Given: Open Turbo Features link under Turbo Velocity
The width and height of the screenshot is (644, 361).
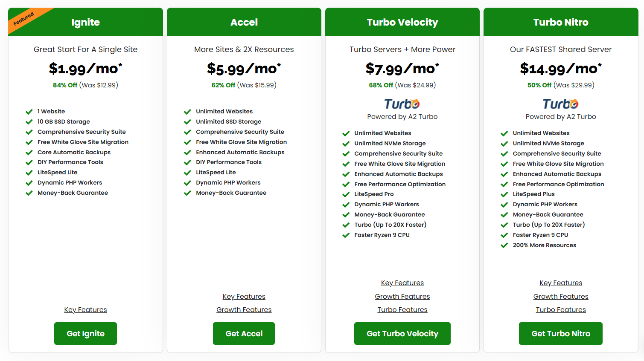Looking at the screenshot, I should (x=402, y=310).
